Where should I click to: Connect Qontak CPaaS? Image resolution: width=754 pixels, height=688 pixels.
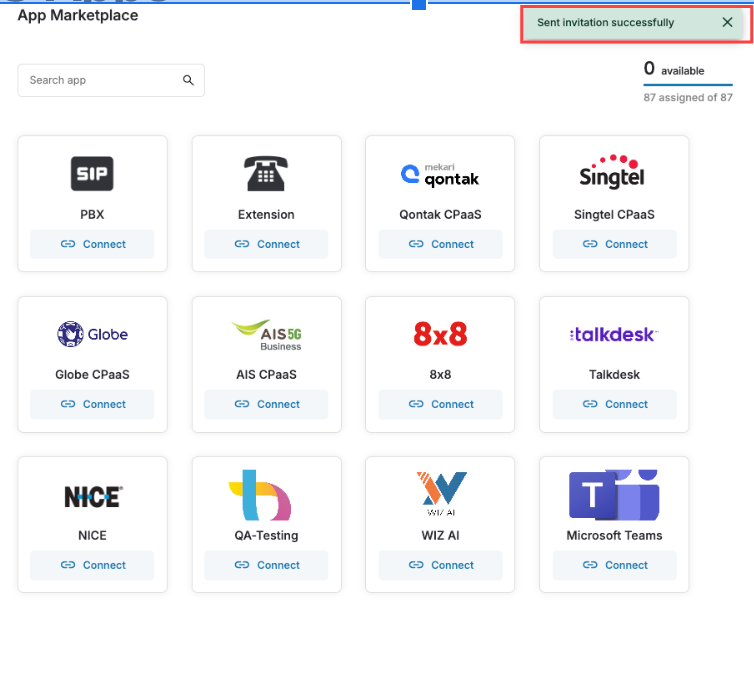440,244
